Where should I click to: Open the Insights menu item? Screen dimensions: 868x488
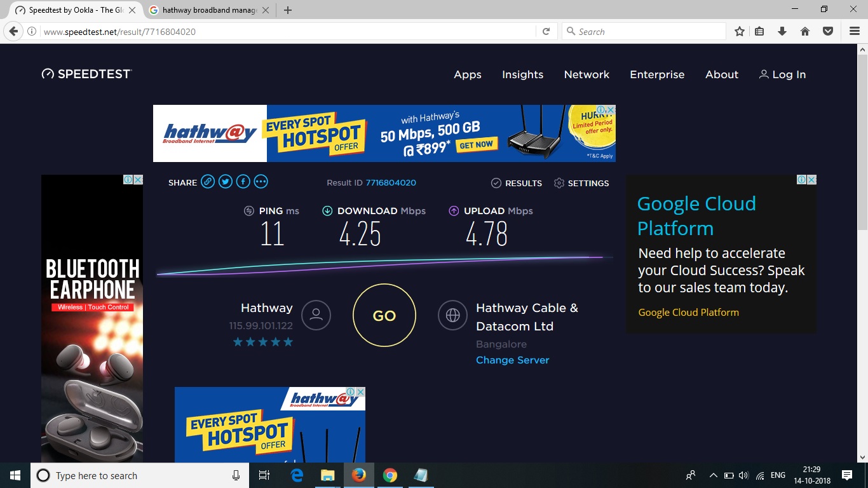(522, 74)
